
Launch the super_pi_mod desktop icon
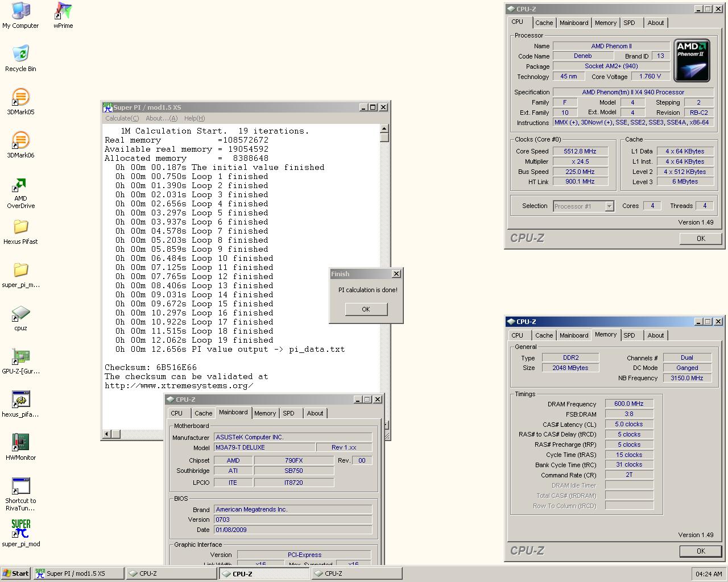20,533
